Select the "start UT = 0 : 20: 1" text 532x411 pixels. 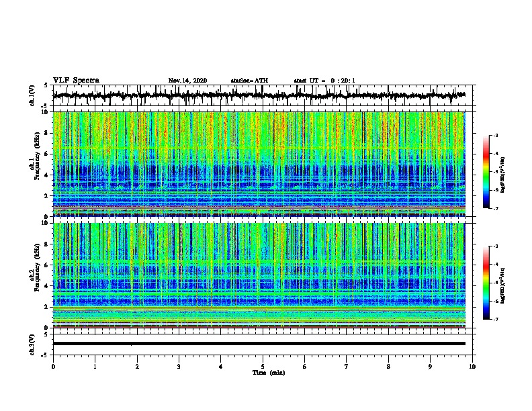coord(324,81)
